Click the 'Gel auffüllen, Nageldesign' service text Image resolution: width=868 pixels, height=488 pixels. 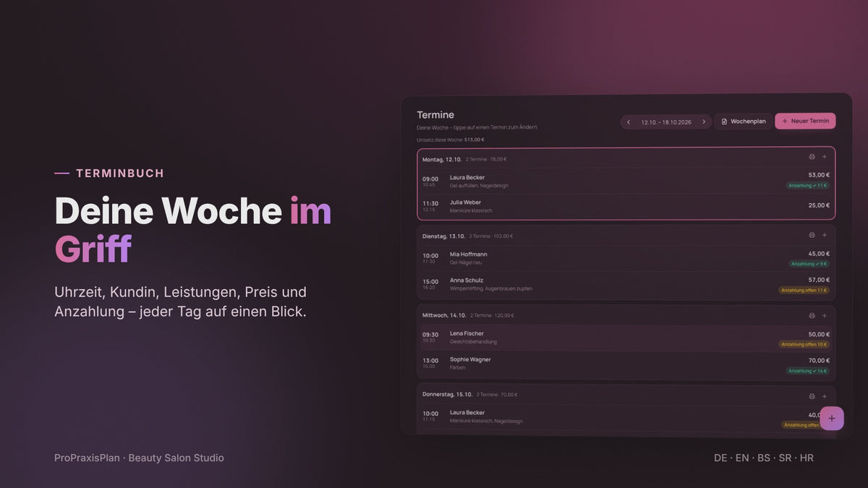click(479, 186)
